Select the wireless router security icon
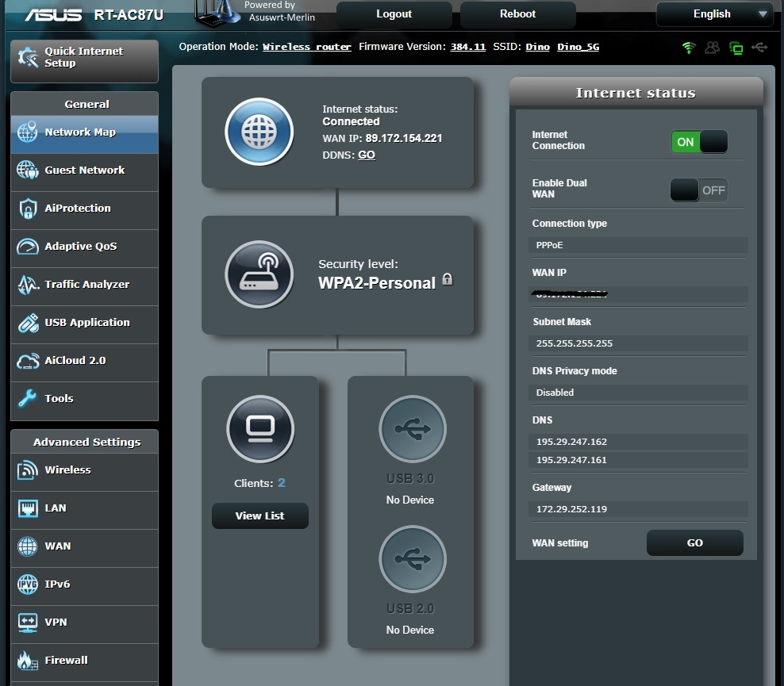This screenshot has width=784, height=686. point(259,274)
